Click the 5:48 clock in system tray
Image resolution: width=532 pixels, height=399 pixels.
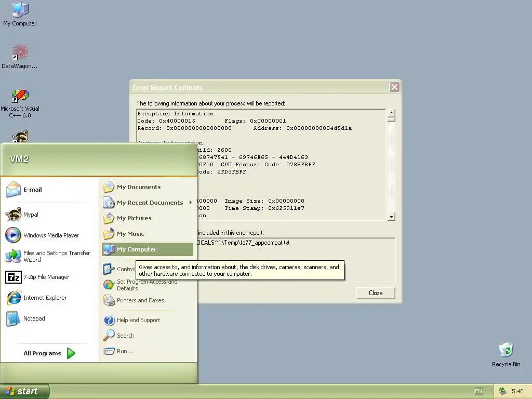517,391
